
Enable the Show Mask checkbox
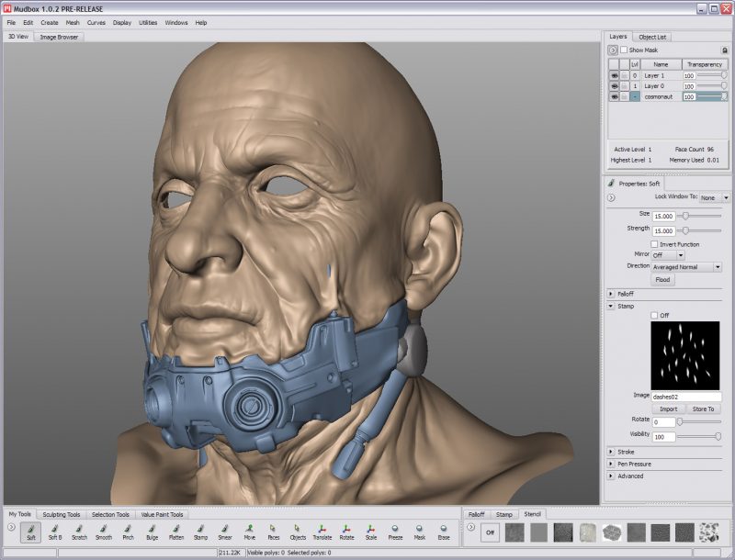click(625, 50)
